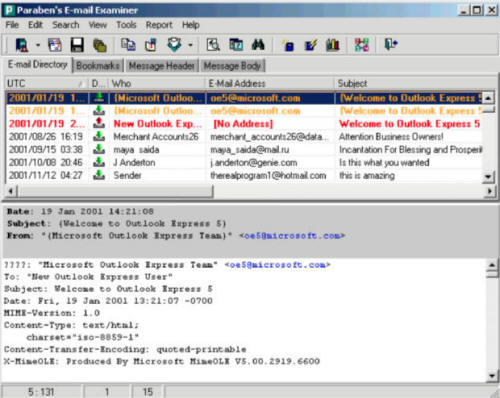This screenshot has height=398, width=500.
Task: Click the stacked folders toolbar icon
Action: tap(100, 45)
